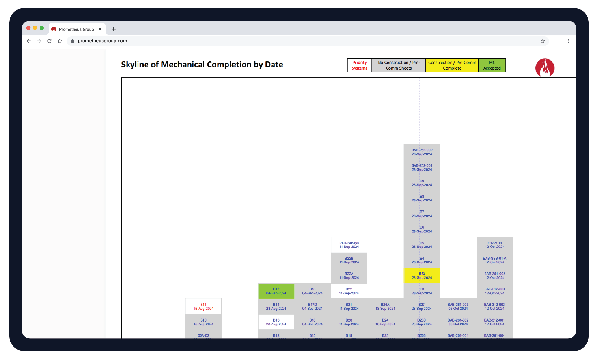Click the padlock icon in the address bar

pos(72,41)
